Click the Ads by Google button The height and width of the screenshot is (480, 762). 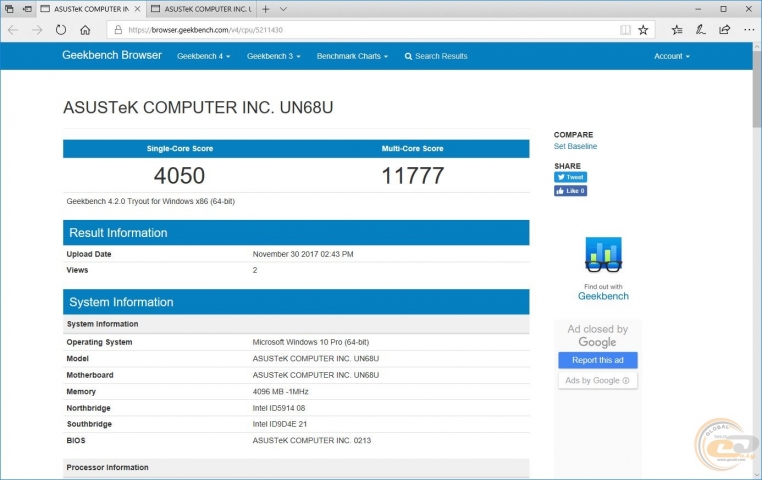coord(598,380)
